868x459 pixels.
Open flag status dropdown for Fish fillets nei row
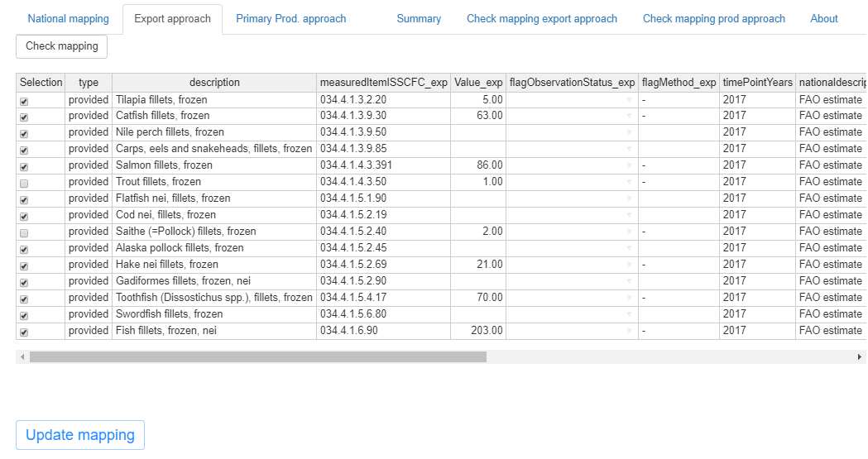click(x=629, y=331)
